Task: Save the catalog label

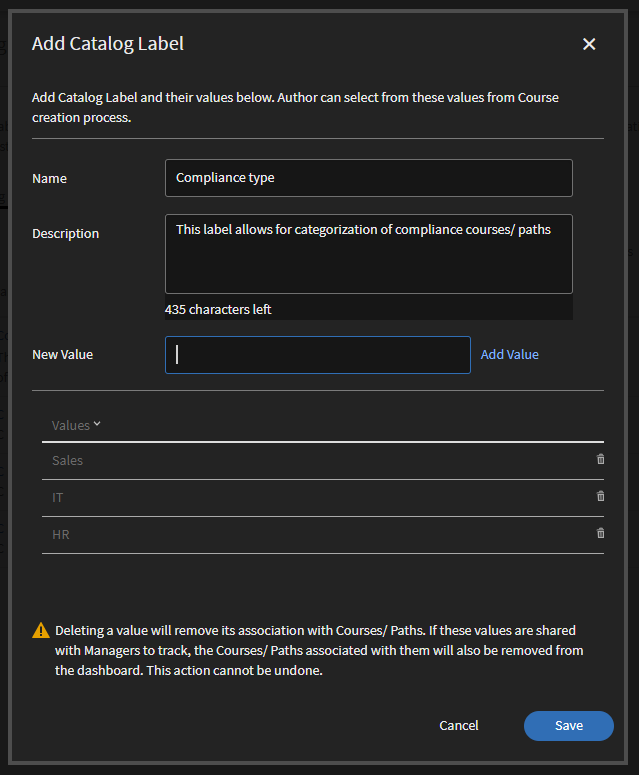Action: [x=568, y=726]
